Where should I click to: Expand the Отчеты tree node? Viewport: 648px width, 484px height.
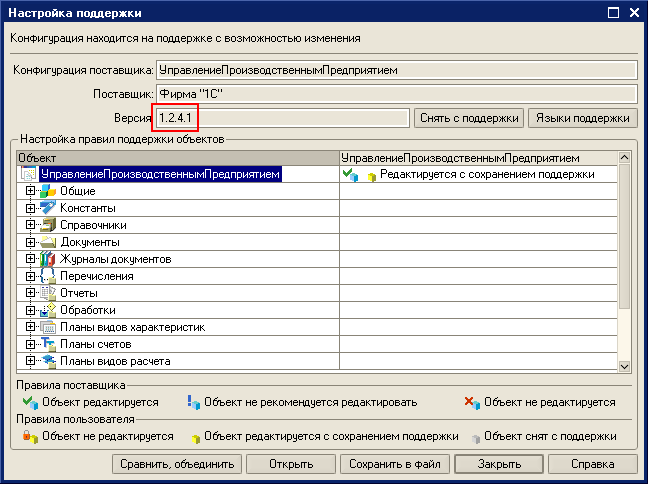pyautogui.click(x=30, y=293)
